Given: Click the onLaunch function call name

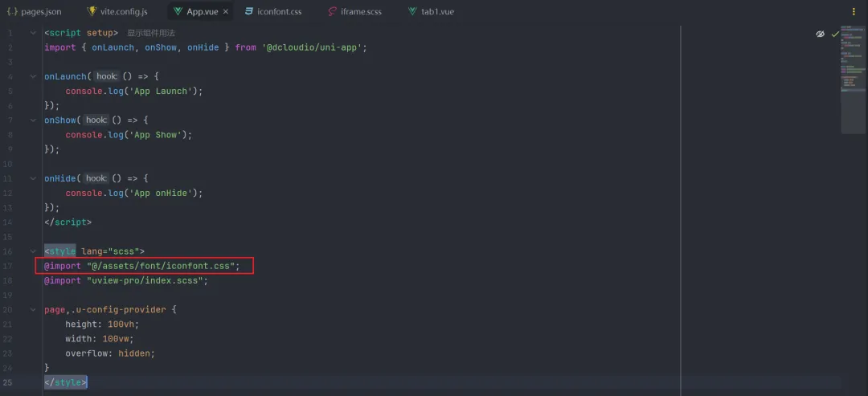Looking at the screenshot, I should coord(65,77).
